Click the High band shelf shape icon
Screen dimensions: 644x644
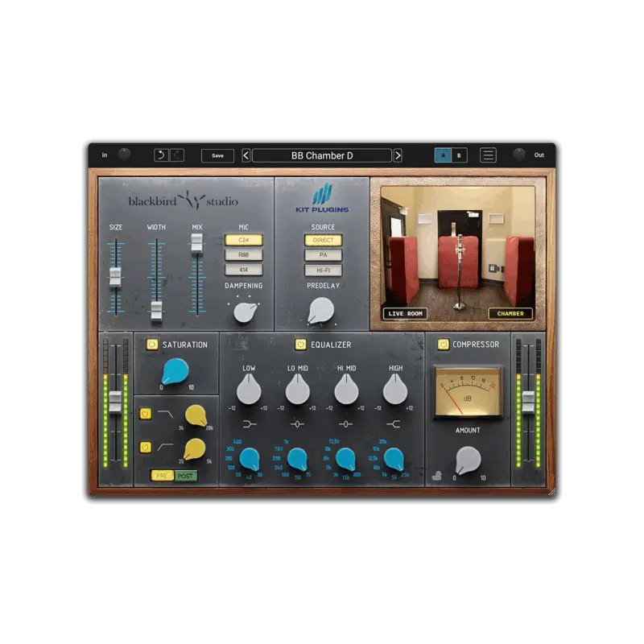coord(394,424)
